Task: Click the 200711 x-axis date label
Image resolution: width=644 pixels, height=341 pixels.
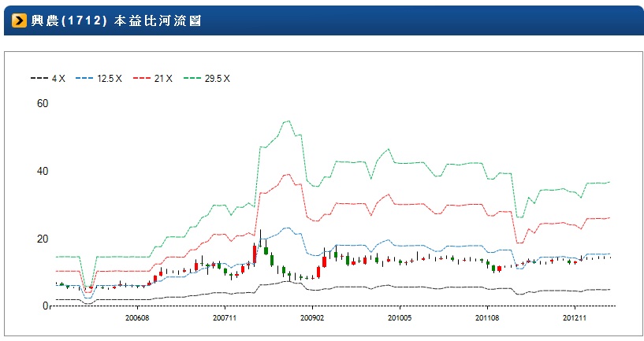Action: coord(225,318)
